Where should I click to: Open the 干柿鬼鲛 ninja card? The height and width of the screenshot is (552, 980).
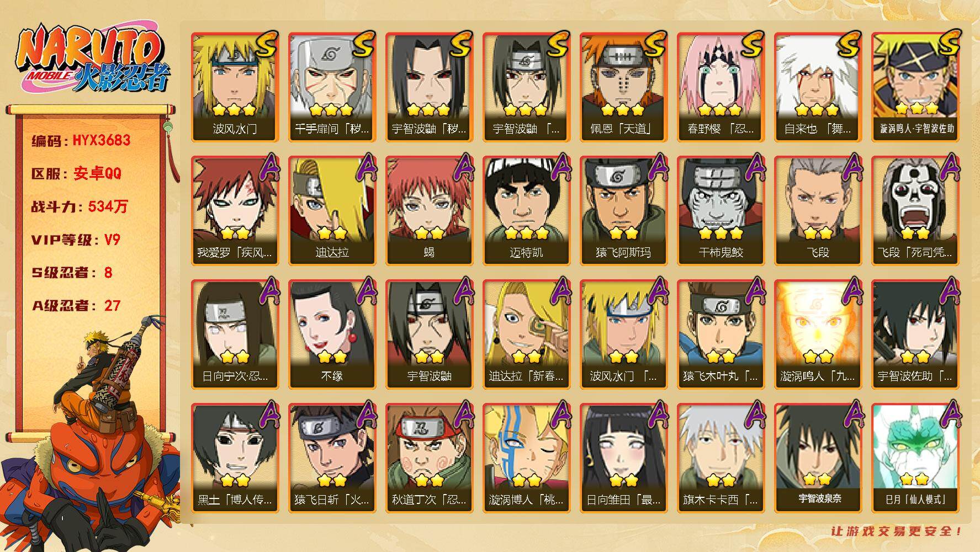pos(721,210)
